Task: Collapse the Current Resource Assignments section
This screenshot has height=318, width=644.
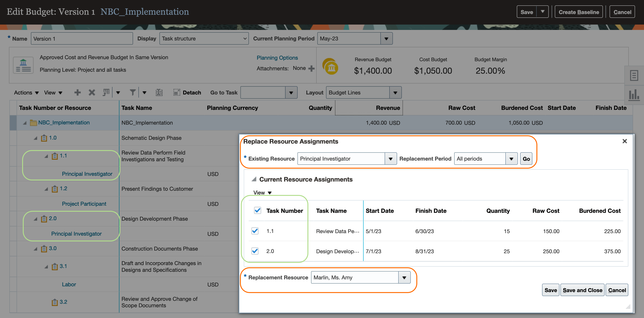Action: point(254,179)
